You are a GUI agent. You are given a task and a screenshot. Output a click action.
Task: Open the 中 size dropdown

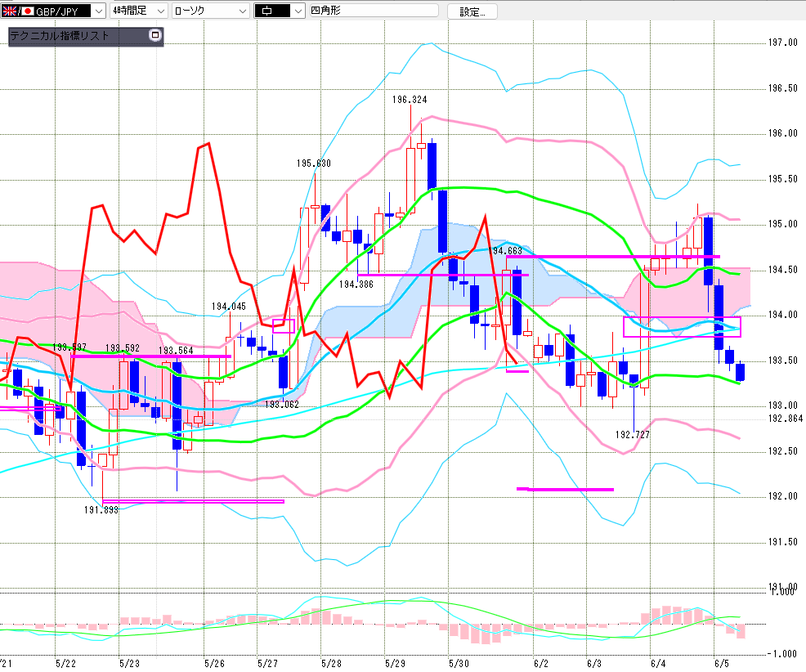click(280, 11)
